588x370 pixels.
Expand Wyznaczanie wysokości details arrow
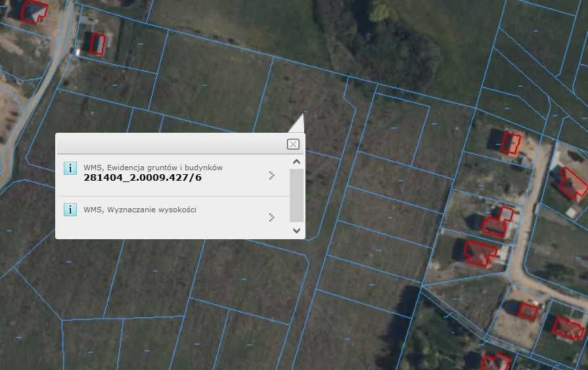point(271,218)
